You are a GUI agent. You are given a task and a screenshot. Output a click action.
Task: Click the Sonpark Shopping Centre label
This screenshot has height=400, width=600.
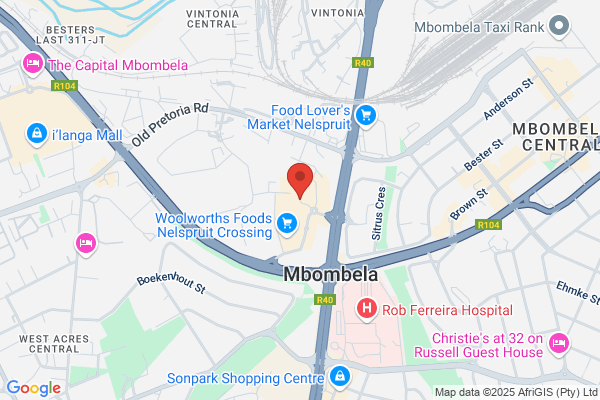tap(246, 379)
